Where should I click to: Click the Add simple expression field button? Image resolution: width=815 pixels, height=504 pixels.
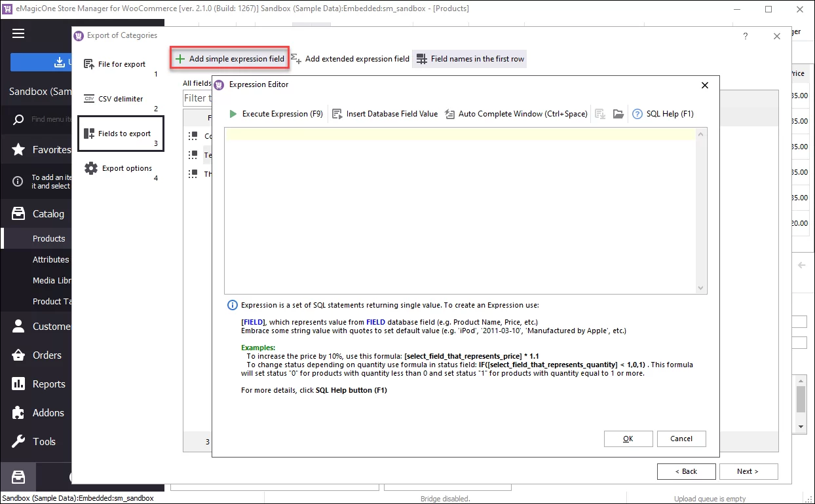pos(229,59)
